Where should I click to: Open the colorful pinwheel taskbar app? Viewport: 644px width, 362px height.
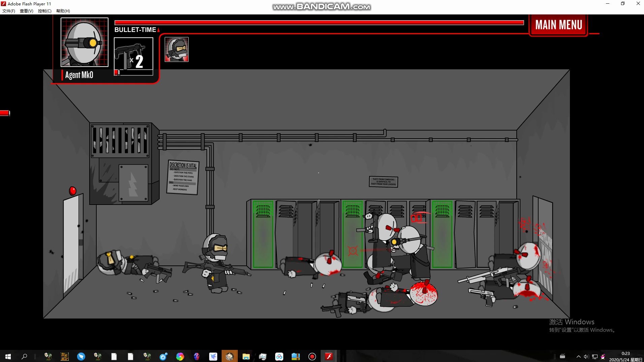click(180, 356)
